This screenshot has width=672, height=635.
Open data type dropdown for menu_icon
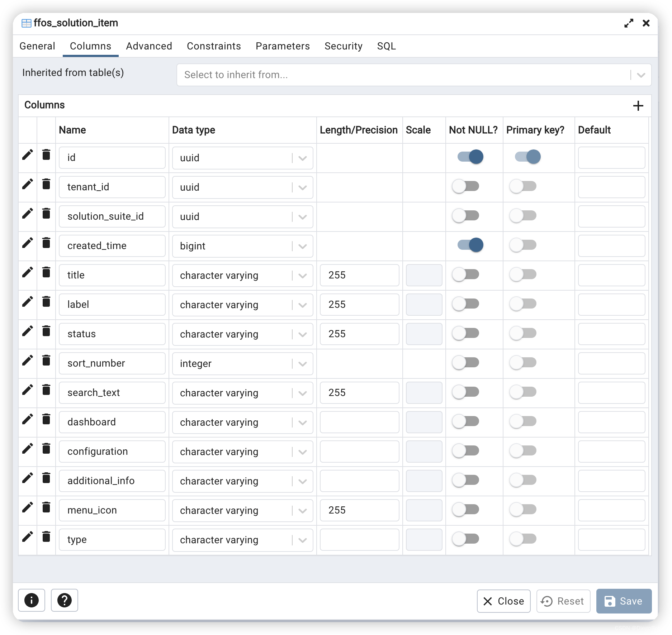click(242, 510)
